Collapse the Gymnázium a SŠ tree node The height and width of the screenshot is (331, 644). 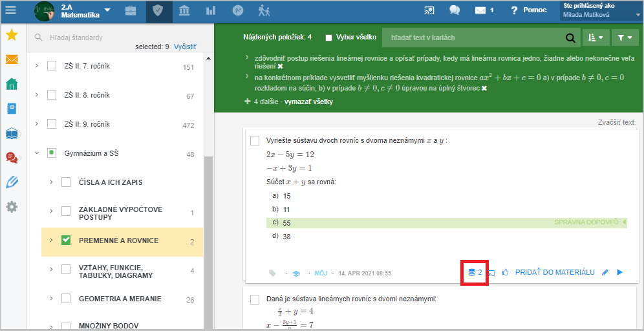(x=37, y=153)
